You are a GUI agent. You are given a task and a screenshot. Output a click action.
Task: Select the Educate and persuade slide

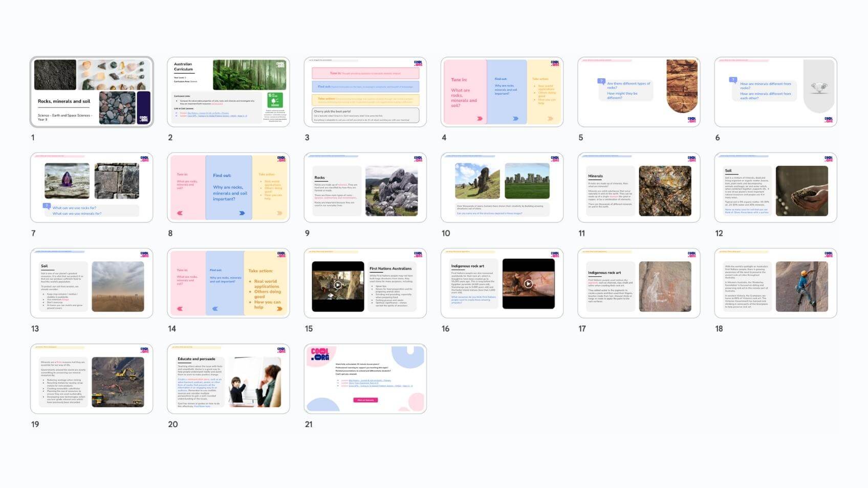click(228, 379)
